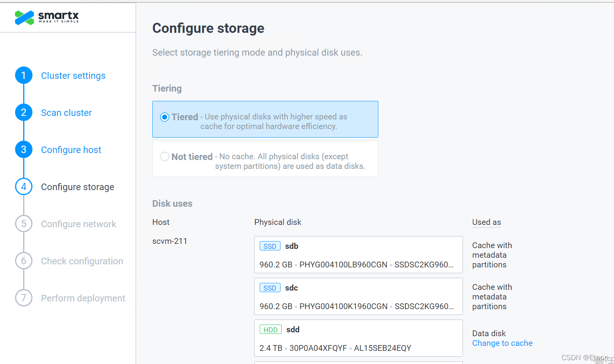This screenshot has height=364, width=614.
Task: Click sdc's Cache with metadata partitions text
Action: click(492, 297)
